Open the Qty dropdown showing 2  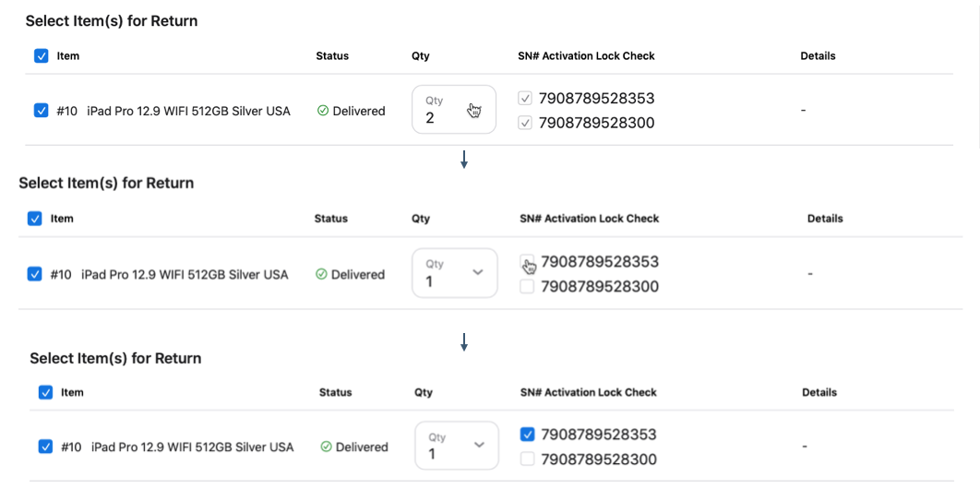(453, 110)
